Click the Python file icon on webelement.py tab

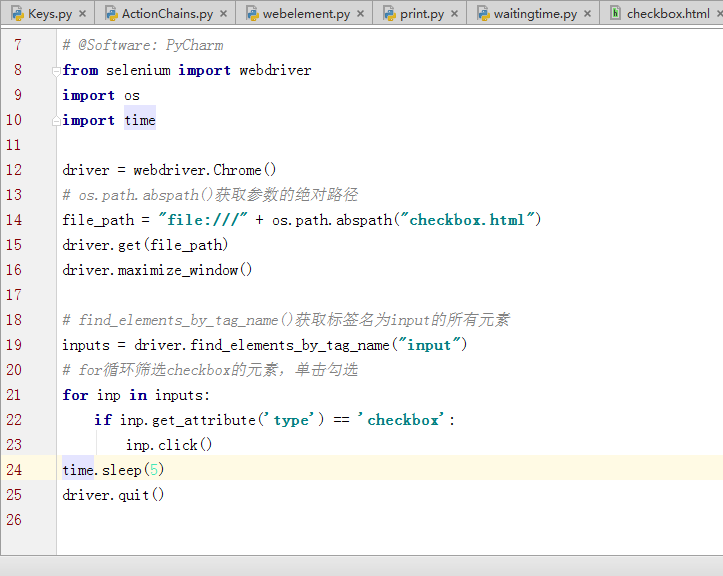[x=252, y=13]
